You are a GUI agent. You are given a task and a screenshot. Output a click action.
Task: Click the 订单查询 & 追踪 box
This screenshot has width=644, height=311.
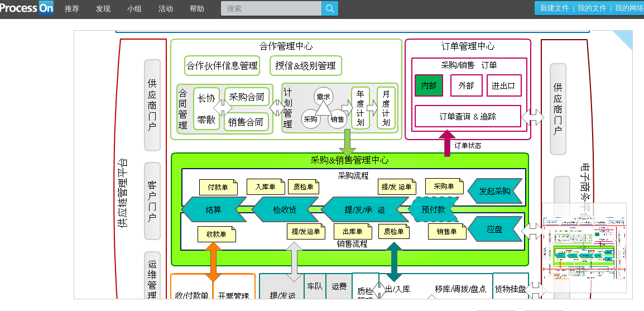468,116
